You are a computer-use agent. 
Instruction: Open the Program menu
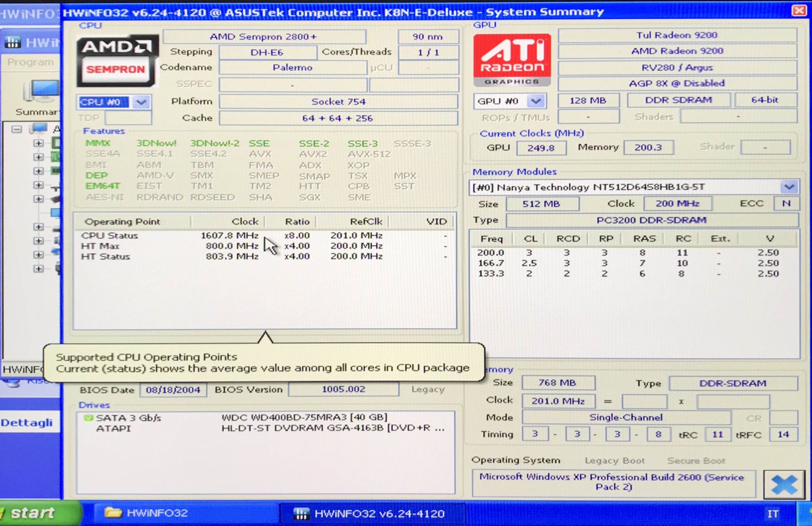tap(30, 62)
